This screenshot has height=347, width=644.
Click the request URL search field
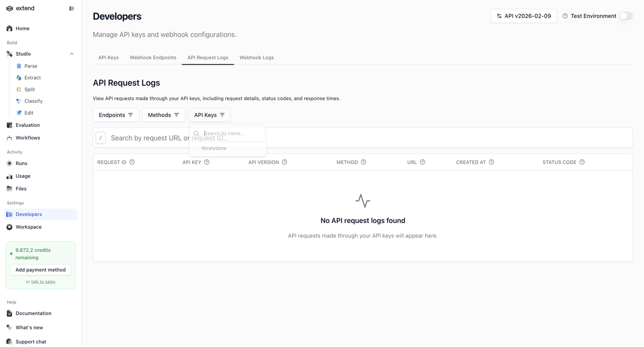[363, 138]
